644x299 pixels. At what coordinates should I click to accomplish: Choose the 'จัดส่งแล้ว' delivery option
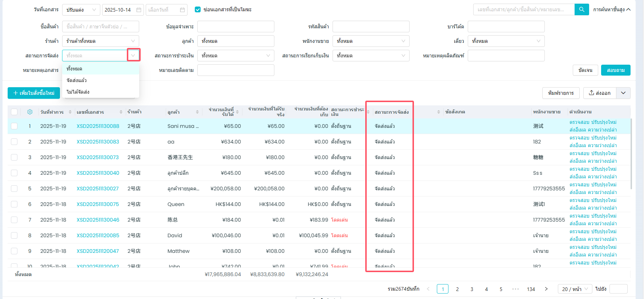point(77,80)
